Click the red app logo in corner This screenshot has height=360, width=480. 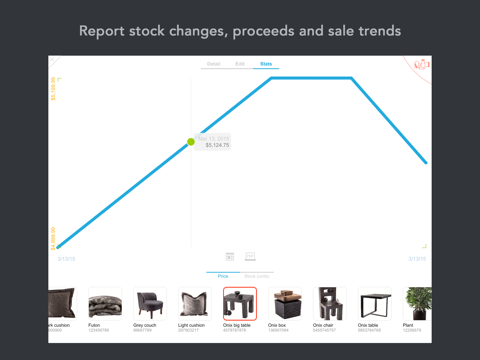click(421, 64)
